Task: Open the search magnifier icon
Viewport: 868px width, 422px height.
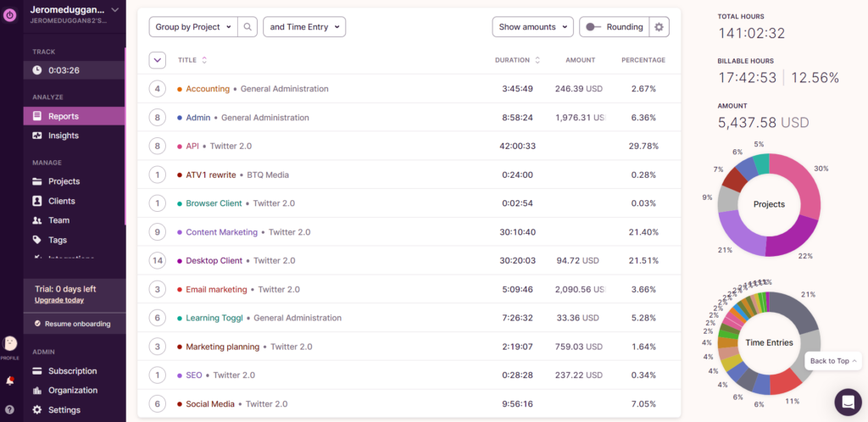Action: pos(248,27)
